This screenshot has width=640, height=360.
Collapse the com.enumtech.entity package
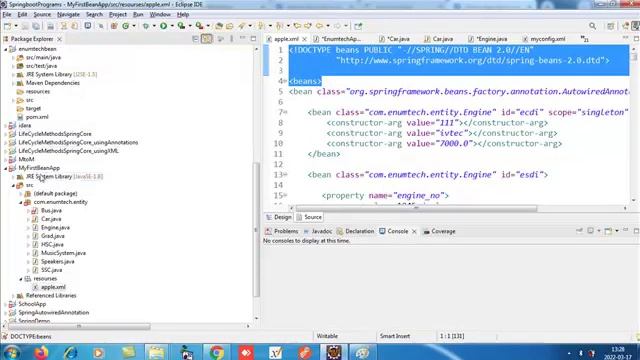(x=21, y=202)
